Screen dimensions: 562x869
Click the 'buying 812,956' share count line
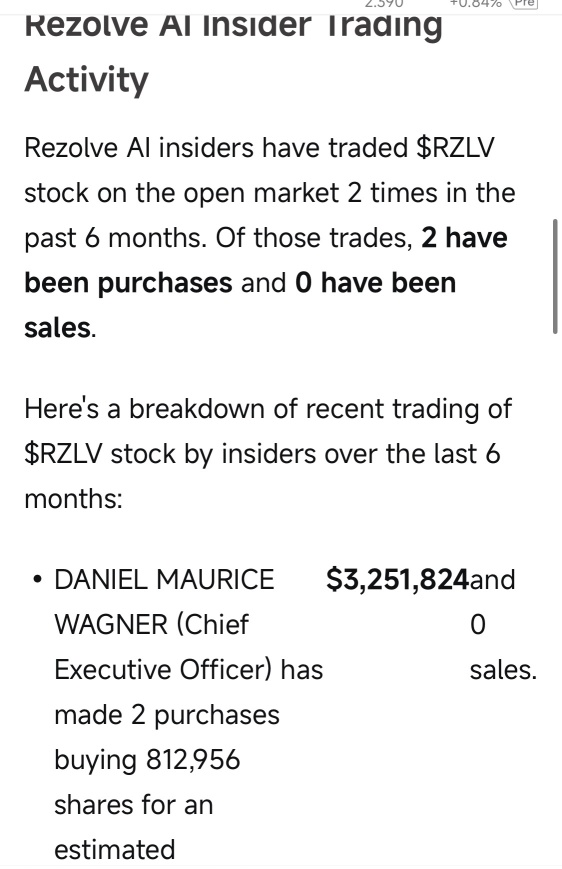click(x=147, y=760)
